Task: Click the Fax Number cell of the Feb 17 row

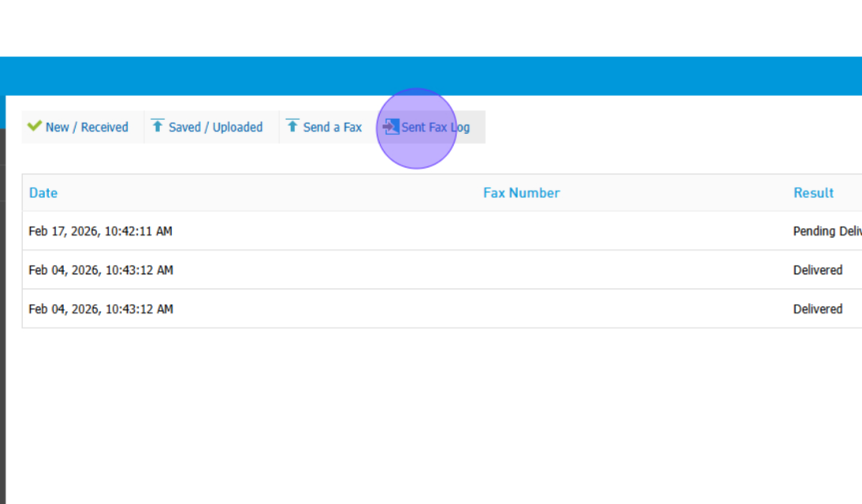Action: (521, 232)
